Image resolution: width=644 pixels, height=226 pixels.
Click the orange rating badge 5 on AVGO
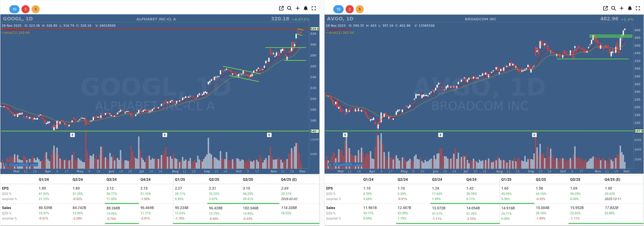tap(360, 9)
